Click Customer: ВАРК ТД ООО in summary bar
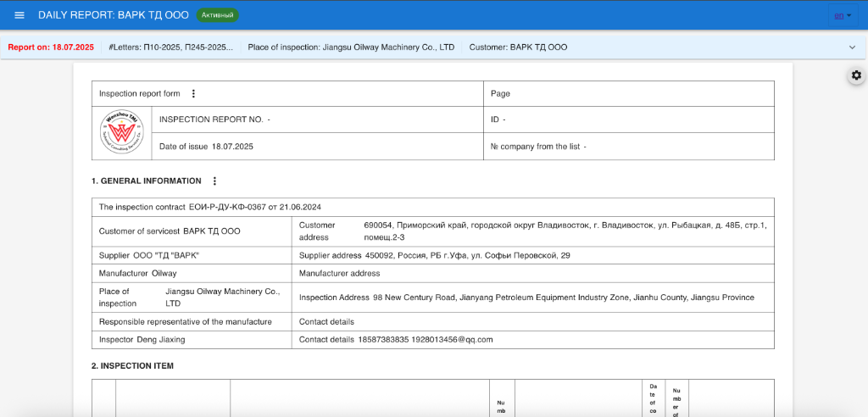Screen dimensions: 868x417 pyautogui.click(x=518, y=47)
